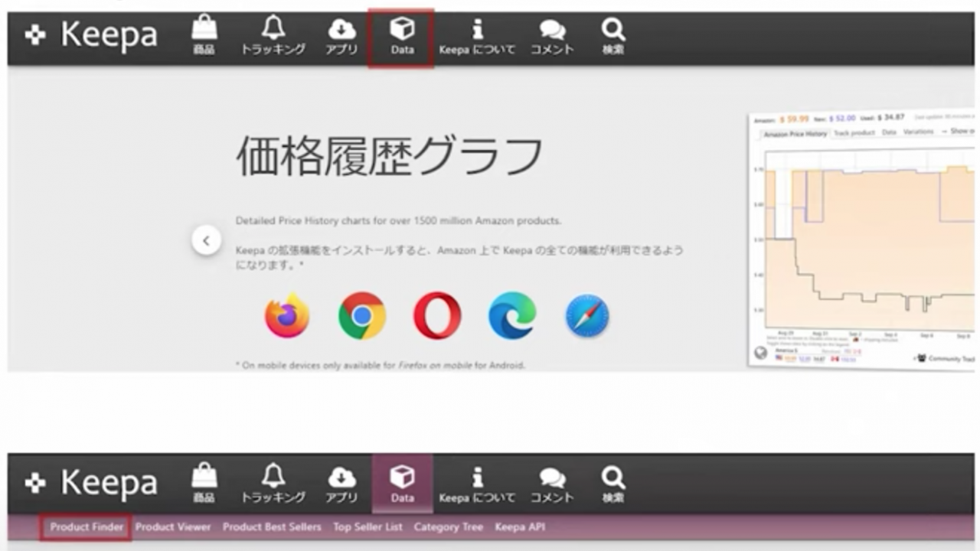The width and height of the screenshot is (980, 551).
Task: Click the 'Detailed Price History charts' description text
Action: [x=398, y=220]
